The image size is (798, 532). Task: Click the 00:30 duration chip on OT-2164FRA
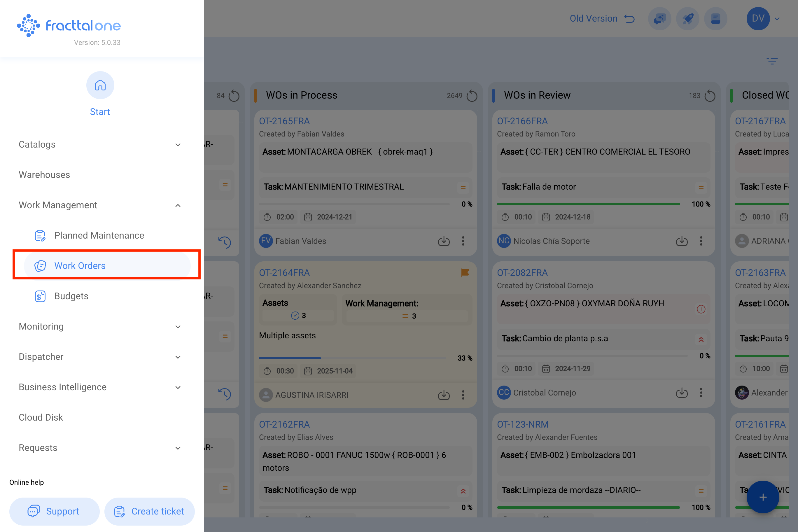pyautogui.click(x=279, y=371)
